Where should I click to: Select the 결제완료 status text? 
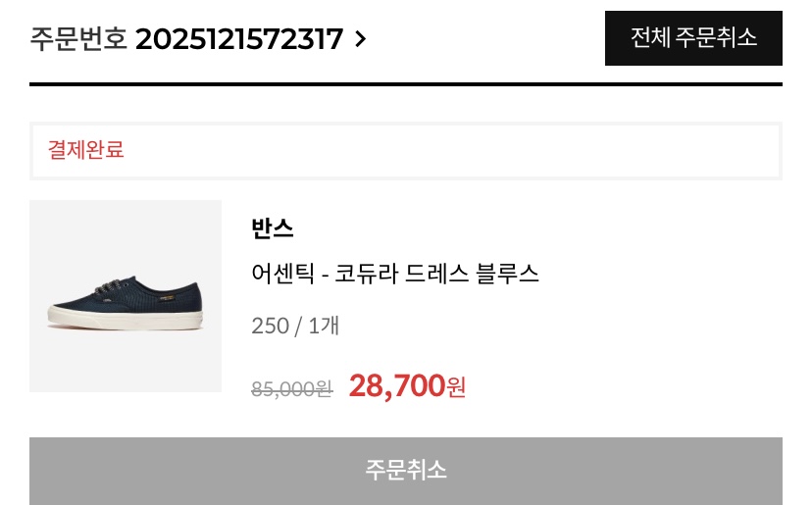point(86,150)
